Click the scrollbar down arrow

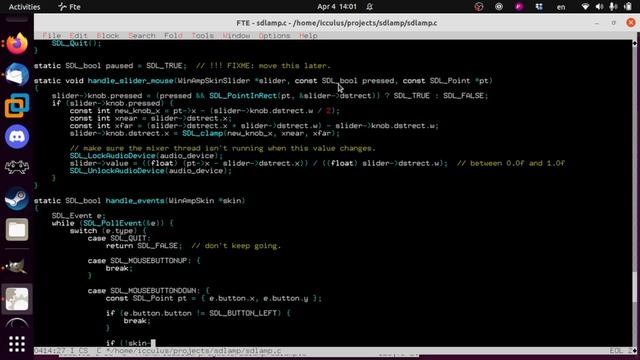coord(635,350)
